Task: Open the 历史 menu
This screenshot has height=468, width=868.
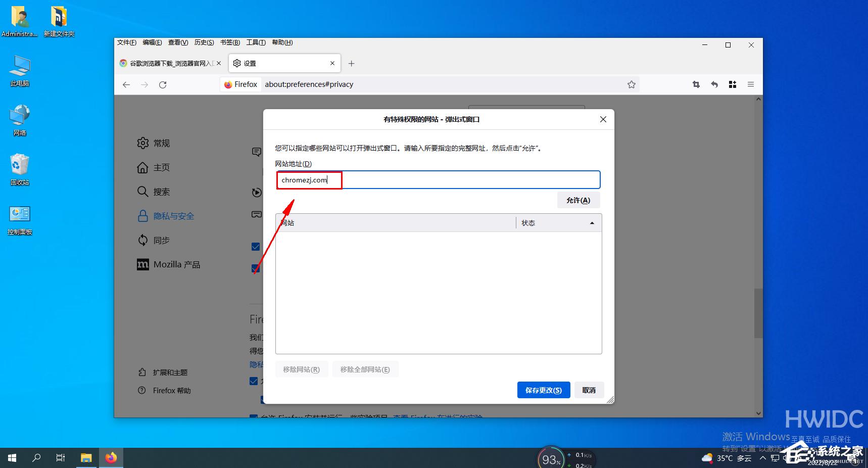Action: (204, 42)
